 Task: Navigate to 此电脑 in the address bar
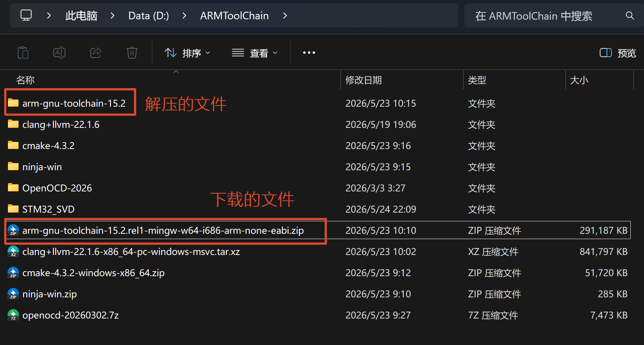pos(81,16)
